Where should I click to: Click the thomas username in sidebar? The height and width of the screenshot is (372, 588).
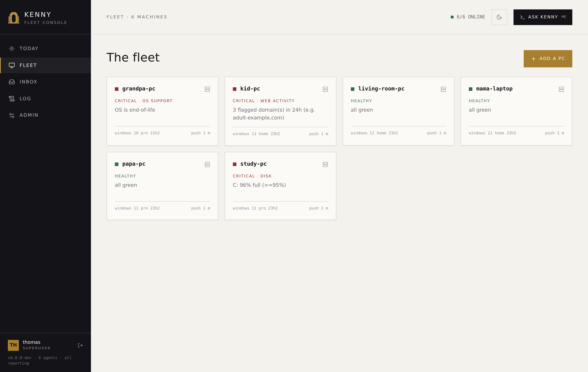pos(32,342)
